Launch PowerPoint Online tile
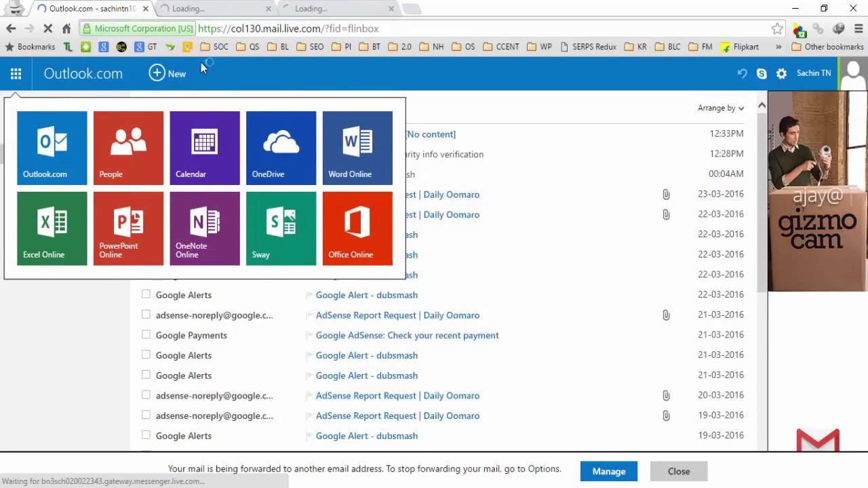 128,228
